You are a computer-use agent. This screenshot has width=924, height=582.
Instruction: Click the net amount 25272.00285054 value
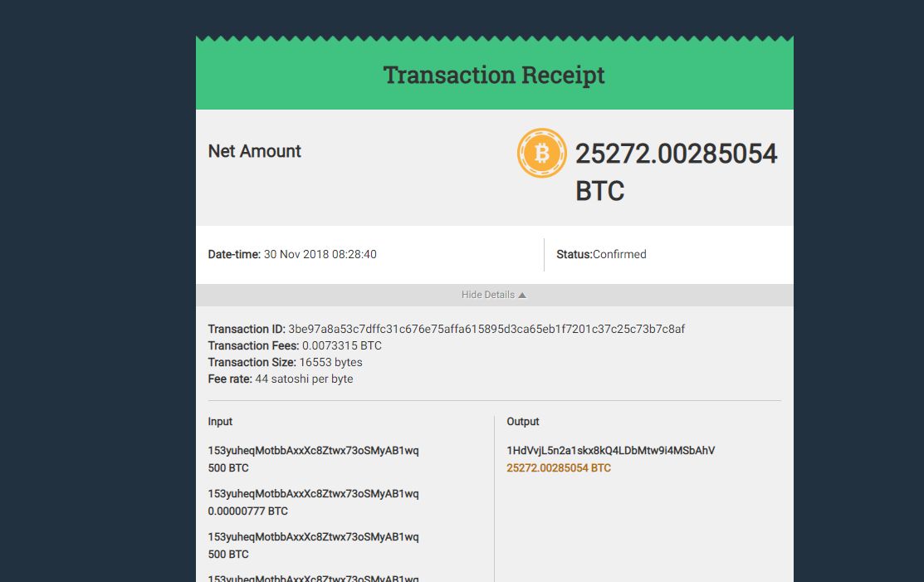click(676, 154)
